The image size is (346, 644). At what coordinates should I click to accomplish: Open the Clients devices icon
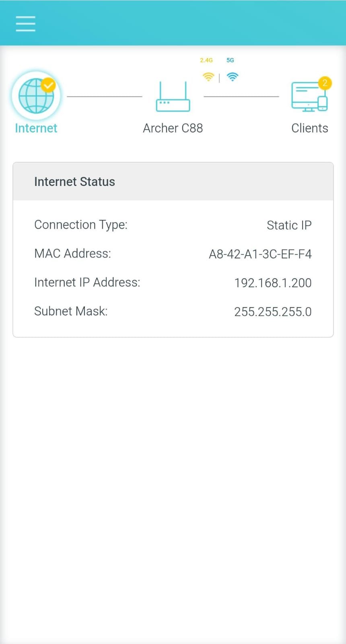(308, 97)
